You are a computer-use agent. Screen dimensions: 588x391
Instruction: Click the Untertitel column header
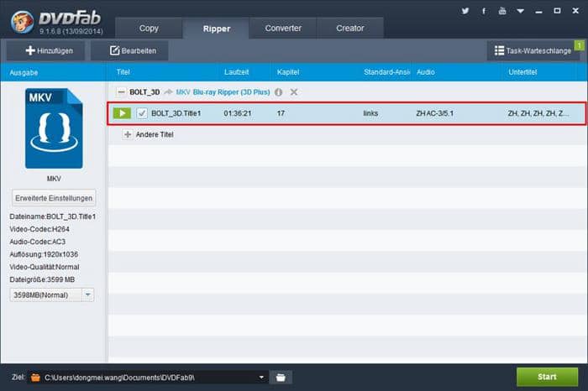click(x=522, y=72)
